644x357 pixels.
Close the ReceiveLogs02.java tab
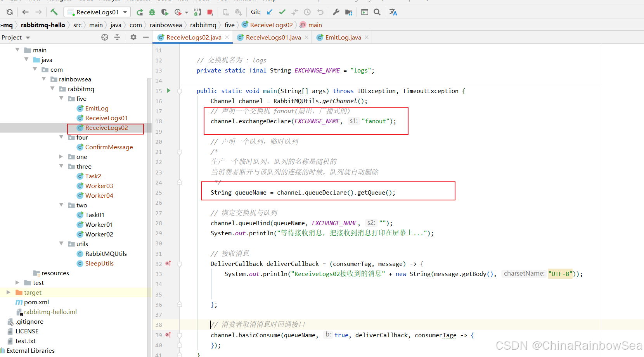227,38
